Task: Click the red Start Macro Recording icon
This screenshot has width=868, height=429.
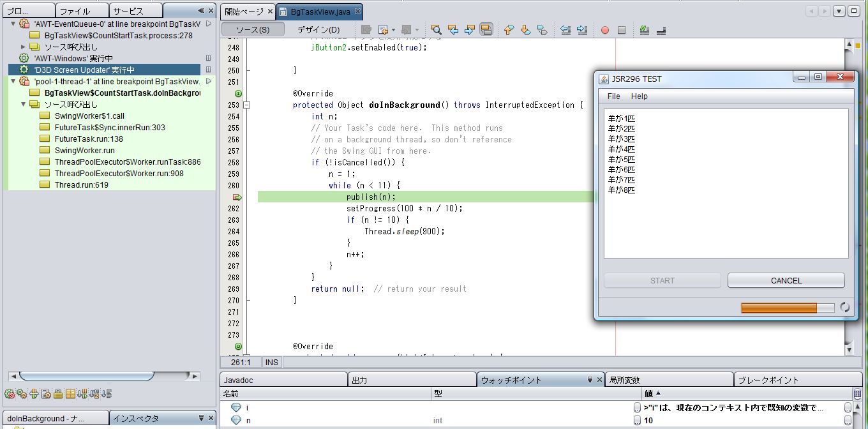Action: click(x=604, y=30)
